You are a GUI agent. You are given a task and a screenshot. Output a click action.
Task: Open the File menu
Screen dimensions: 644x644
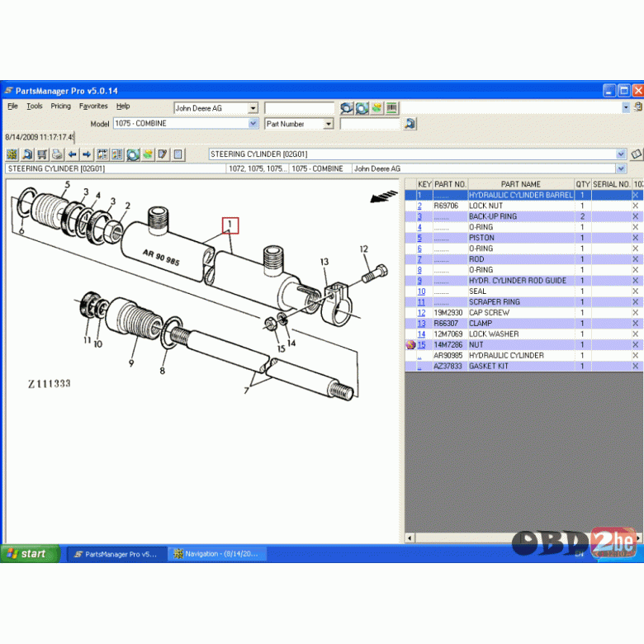click(x=12, y=106)
